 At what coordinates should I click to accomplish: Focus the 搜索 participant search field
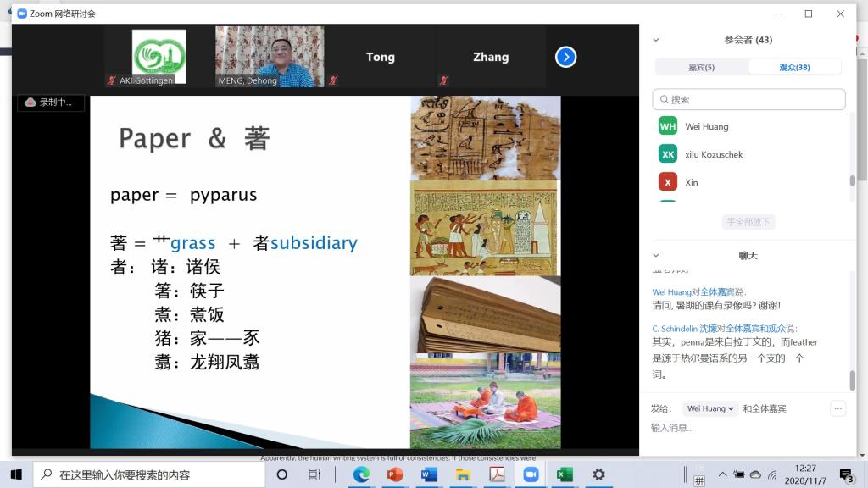[x=749, y=100]
